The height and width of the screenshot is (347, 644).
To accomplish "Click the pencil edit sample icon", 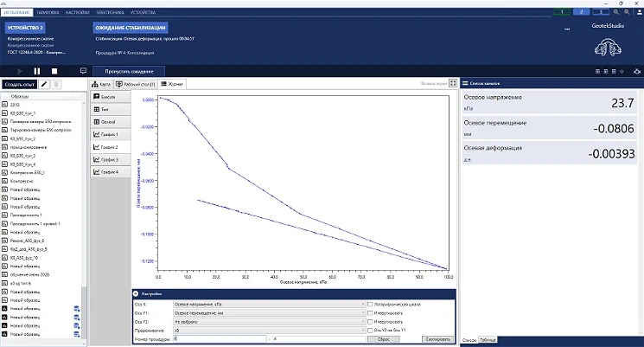I will coord(44,84).
